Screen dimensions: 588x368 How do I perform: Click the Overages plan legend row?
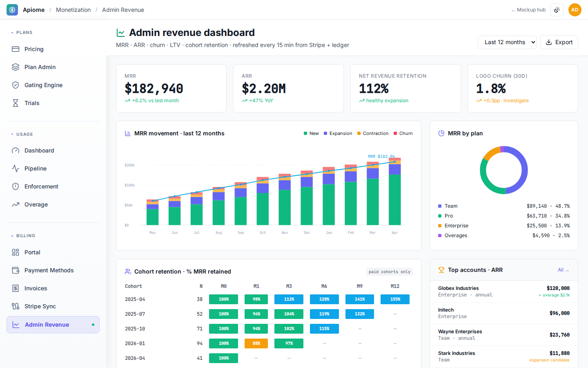coord(504,236)
